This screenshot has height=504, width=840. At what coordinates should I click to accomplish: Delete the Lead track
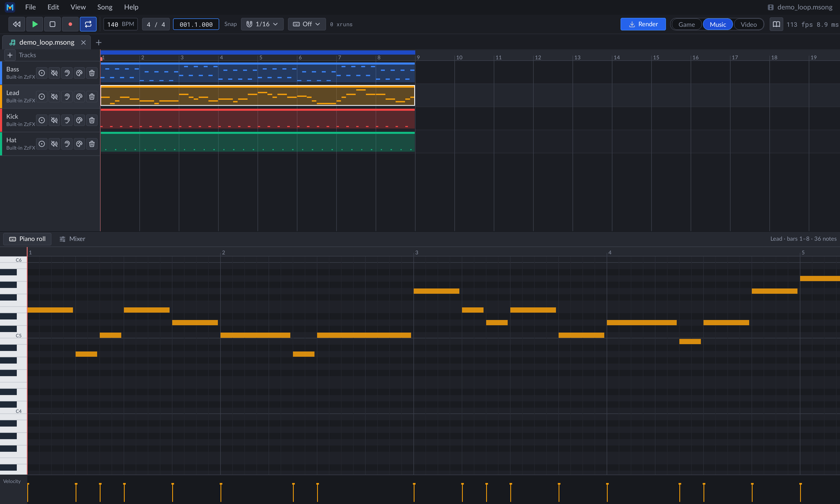92,97
